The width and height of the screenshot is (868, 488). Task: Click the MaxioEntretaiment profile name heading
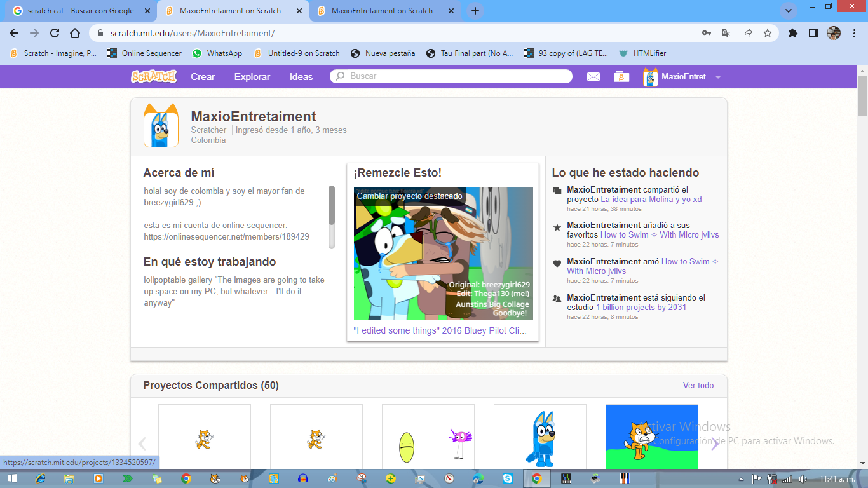coord(254,116)
